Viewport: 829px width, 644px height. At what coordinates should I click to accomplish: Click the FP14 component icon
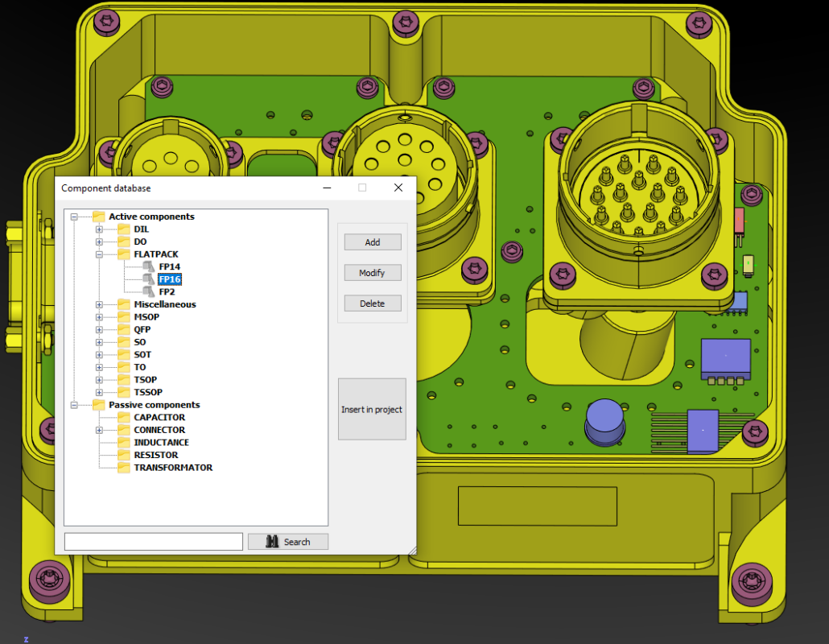(x=149, y=266)
